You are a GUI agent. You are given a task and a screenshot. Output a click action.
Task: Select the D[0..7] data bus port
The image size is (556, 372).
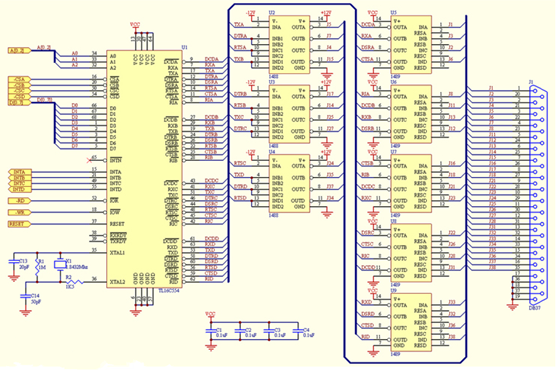coord(19,102)
